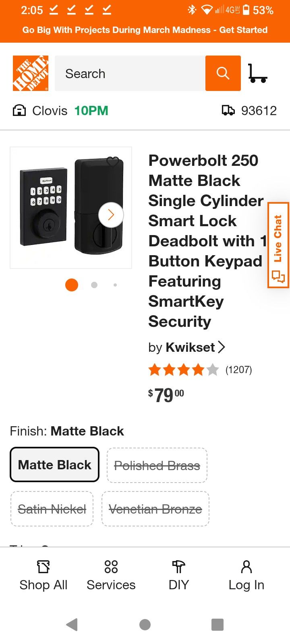Screen dimensions: 290x644
Task: Tap the delivery truck icon
Action: coord(228,110)
